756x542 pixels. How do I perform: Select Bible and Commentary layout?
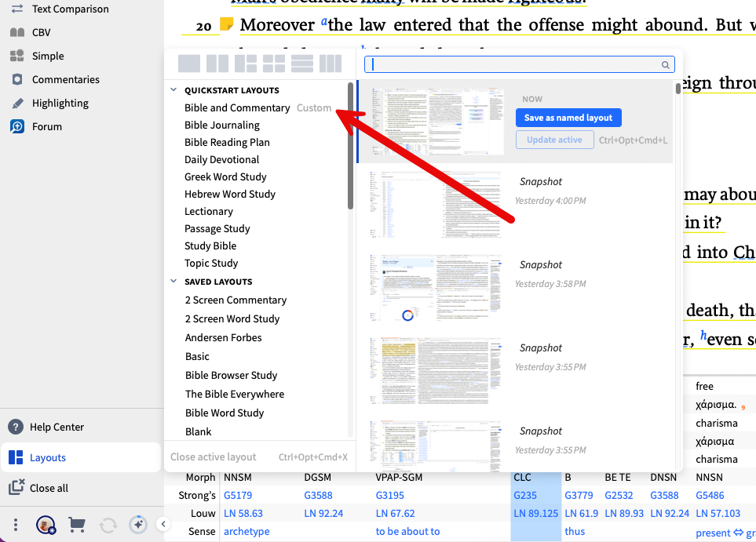[x=237, y=108]
